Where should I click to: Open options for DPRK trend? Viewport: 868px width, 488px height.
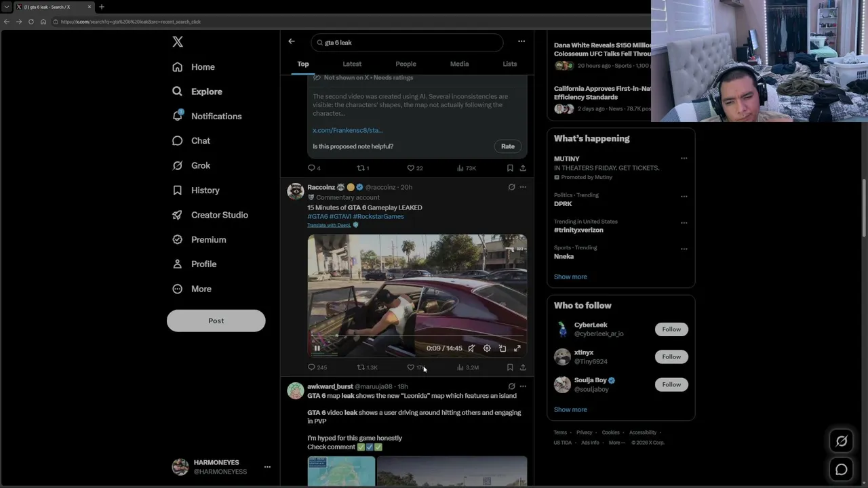(684, 197)
